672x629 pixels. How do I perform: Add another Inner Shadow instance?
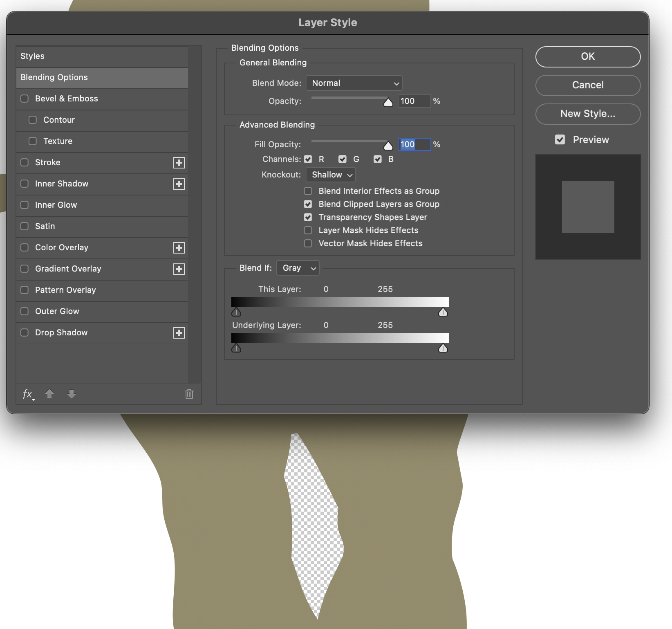click(179, 184)
